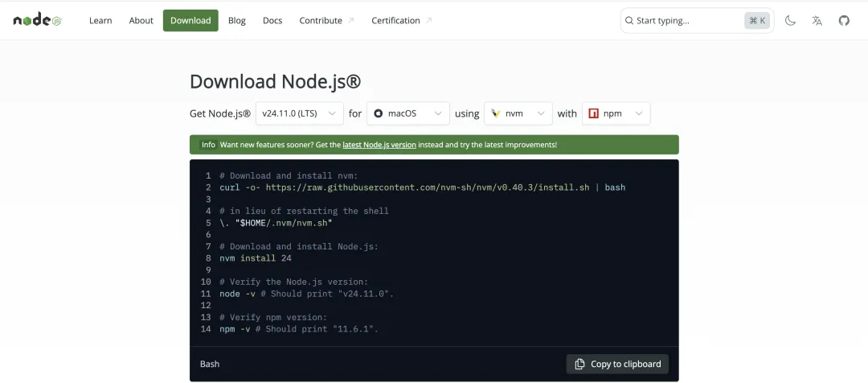Expand the npm package manager dropdown chevron
868x383 pixels.
click(639, 113)
